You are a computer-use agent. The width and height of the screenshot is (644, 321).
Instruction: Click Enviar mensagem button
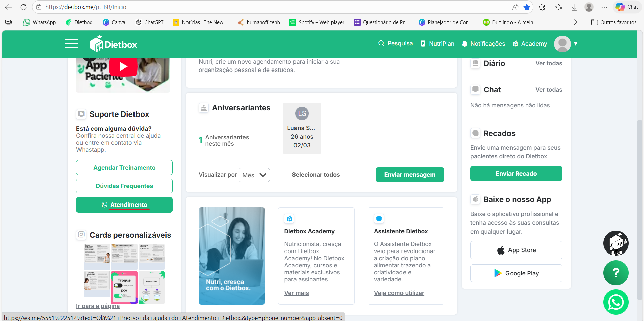coord(410,175)
